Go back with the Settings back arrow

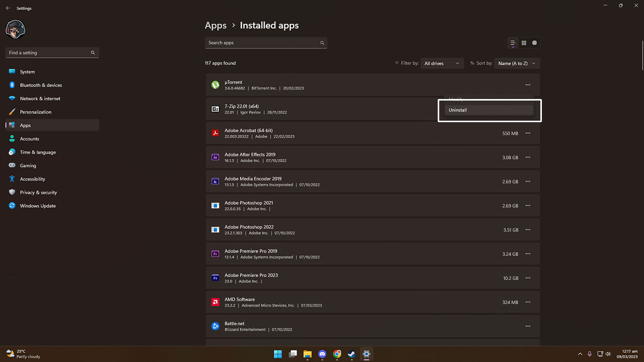[x=8, y=8]
